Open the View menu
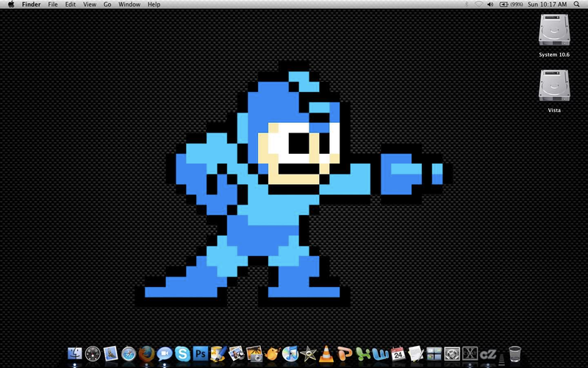 tap(90, 4)
